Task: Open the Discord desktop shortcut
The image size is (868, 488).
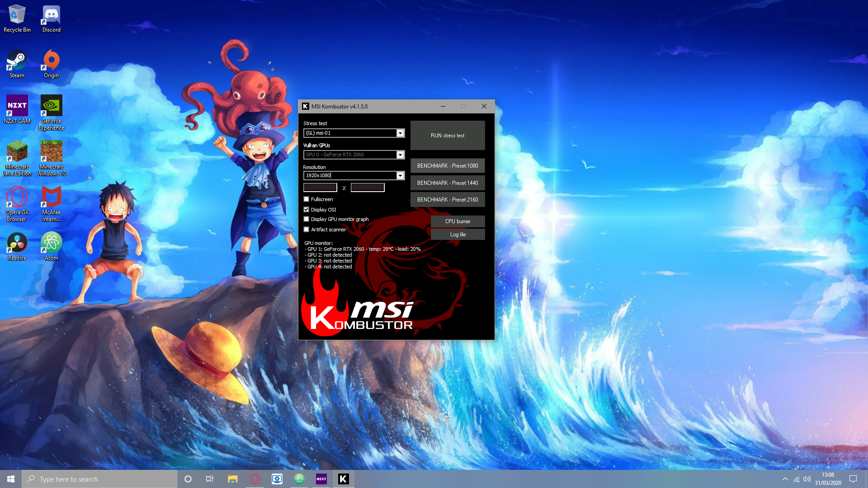Action: pos(51,19)
